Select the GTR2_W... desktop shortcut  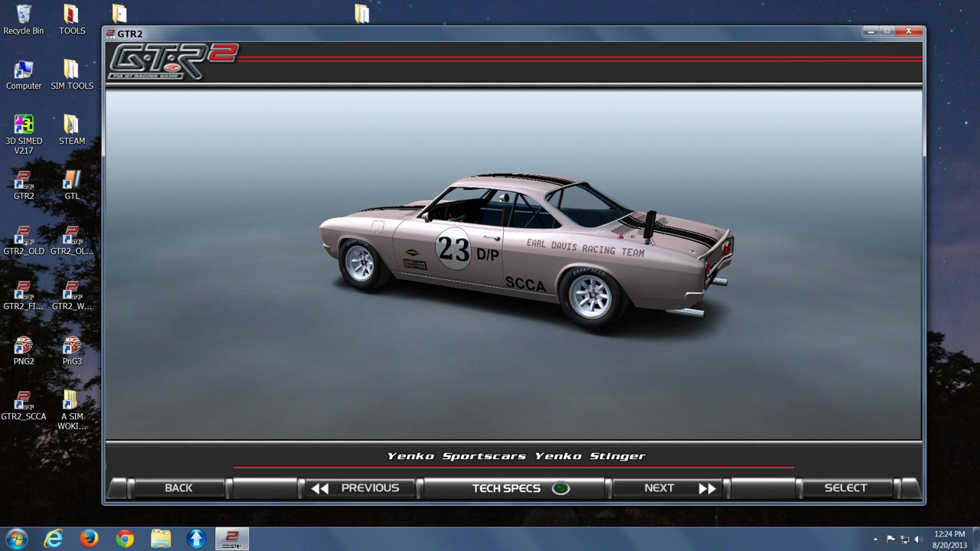72,295
